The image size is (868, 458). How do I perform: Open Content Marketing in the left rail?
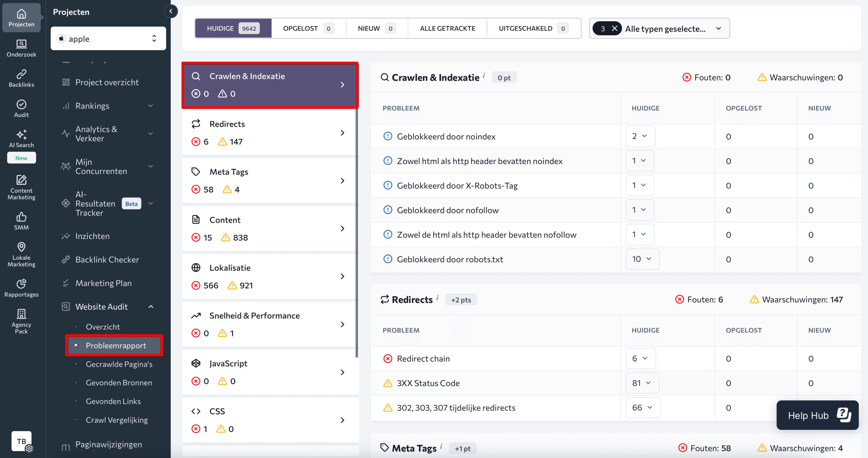click(21, 187)
